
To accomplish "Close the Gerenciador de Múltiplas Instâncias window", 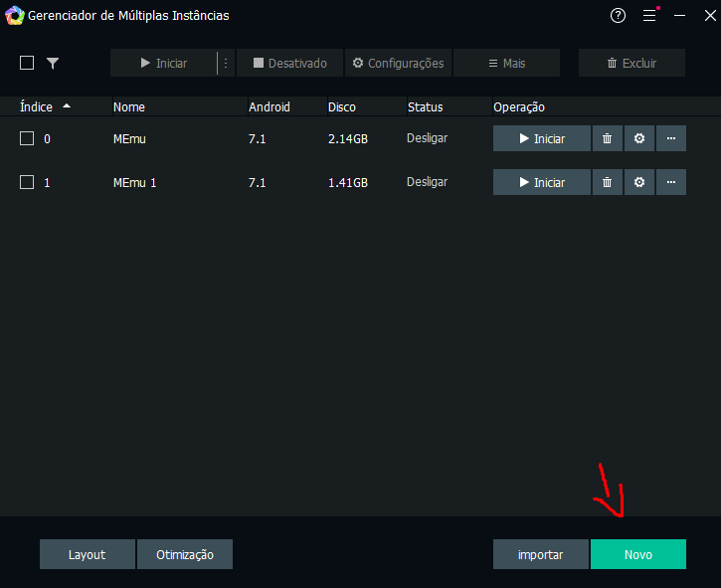I will click(710, 16).
